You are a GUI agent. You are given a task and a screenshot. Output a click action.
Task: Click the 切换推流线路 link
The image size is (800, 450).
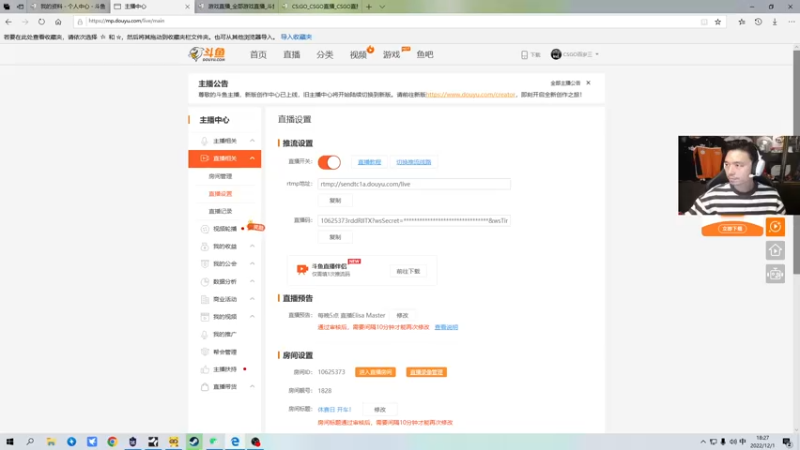click(x=414, y=162)
